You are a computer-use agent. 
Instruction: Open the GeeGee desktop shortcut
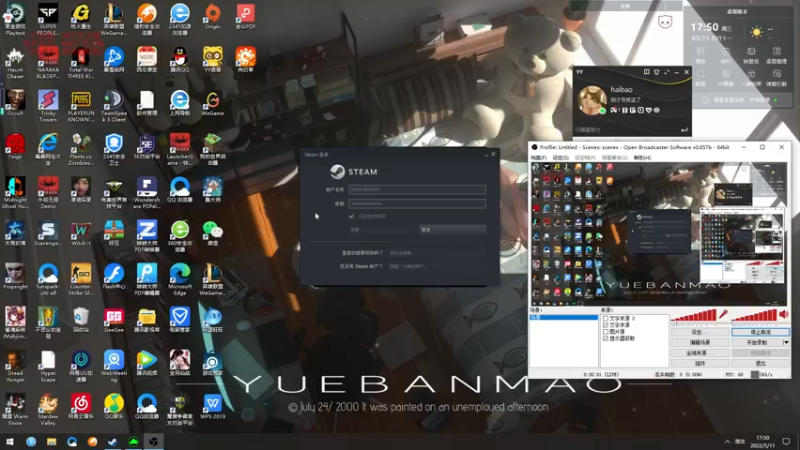114,320
